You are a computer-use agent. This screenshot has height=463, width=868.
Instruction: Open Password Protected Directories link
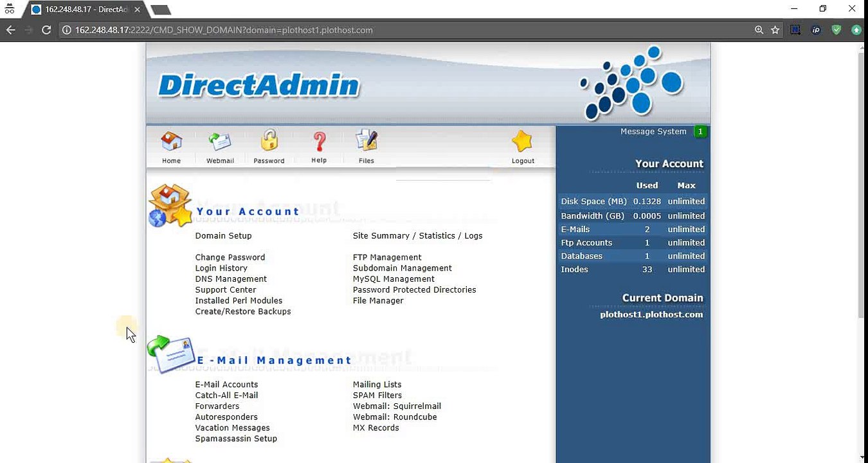[x=414, y=290]
